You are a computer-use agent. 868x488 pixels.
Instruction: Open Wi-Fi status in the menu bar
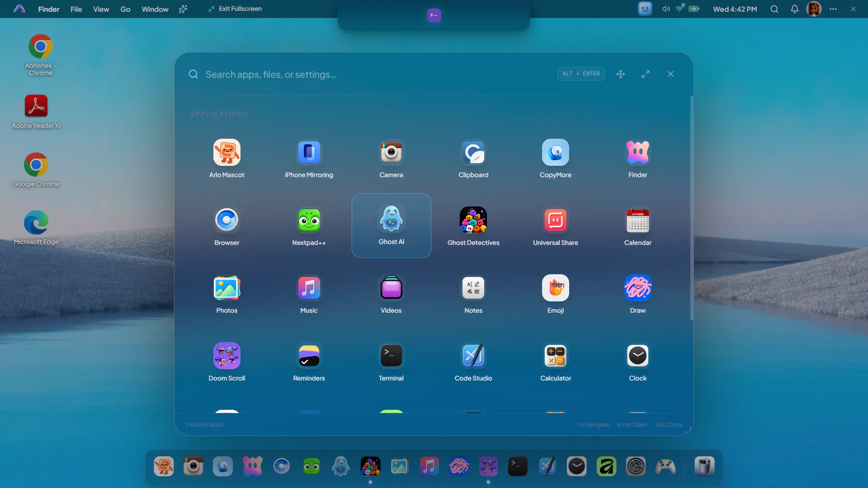pyautogui.click(x=679, y=9)
